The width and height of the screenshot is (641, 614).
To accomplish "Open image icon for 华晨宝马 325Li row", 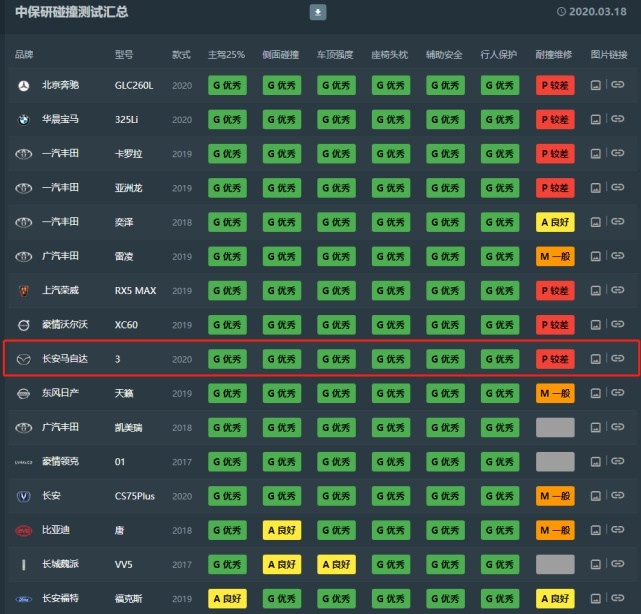I will pos(596,119).
